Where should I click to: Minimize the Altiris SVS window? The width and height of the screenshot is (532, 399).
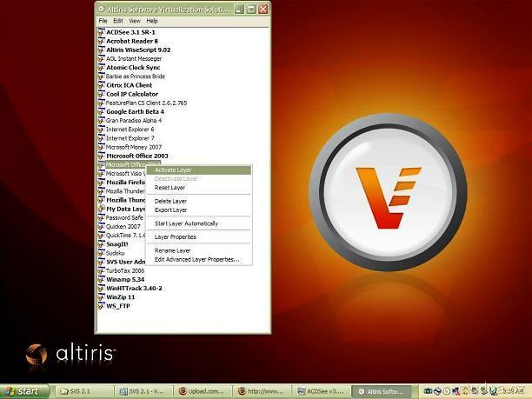click(x=239, y=10)
